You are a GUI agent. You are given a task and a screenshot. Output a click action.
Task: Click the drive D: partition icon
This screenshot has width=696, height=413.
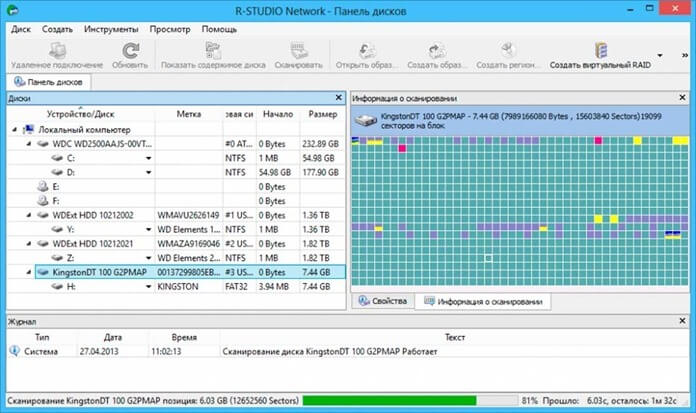(57, 172)
